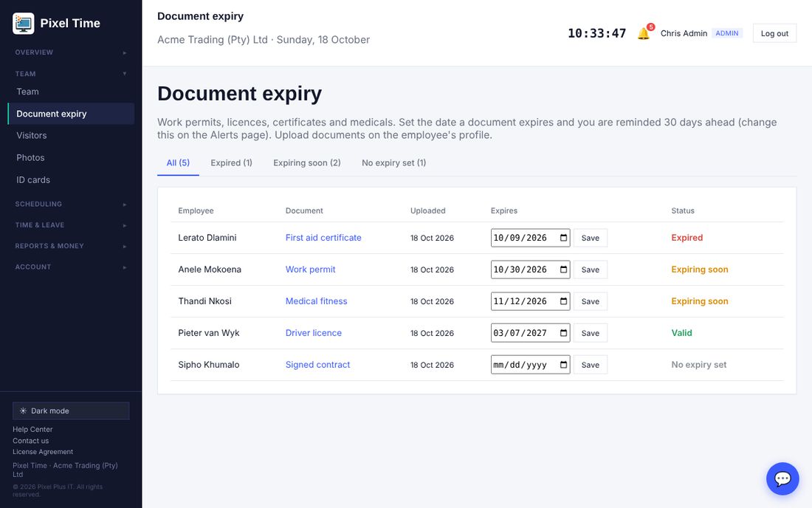This screenshot has width=812, height=508.
Task: Open the Visitors page
Action: (x=71, y=135)
